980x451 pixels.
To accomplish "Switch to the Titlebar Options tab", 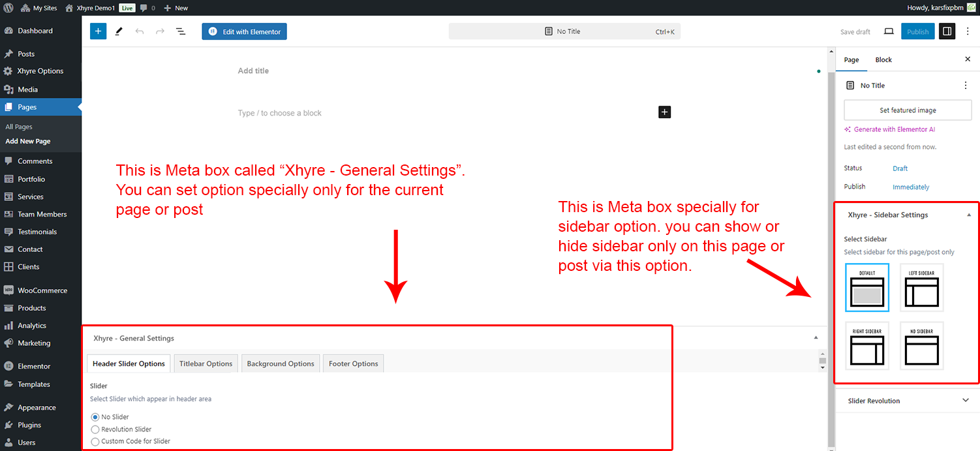I will coord(206,364).
